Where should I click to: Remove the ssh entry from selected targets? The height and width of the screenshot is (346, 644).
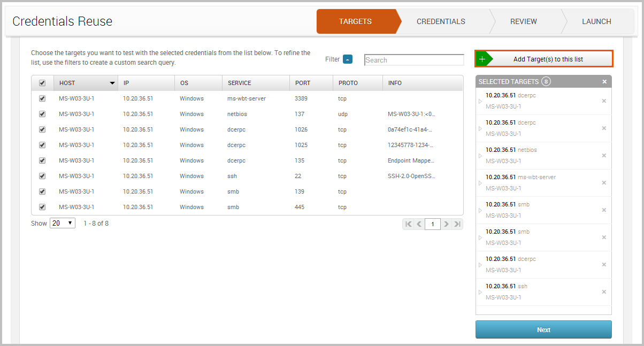(x=604, y=292)
